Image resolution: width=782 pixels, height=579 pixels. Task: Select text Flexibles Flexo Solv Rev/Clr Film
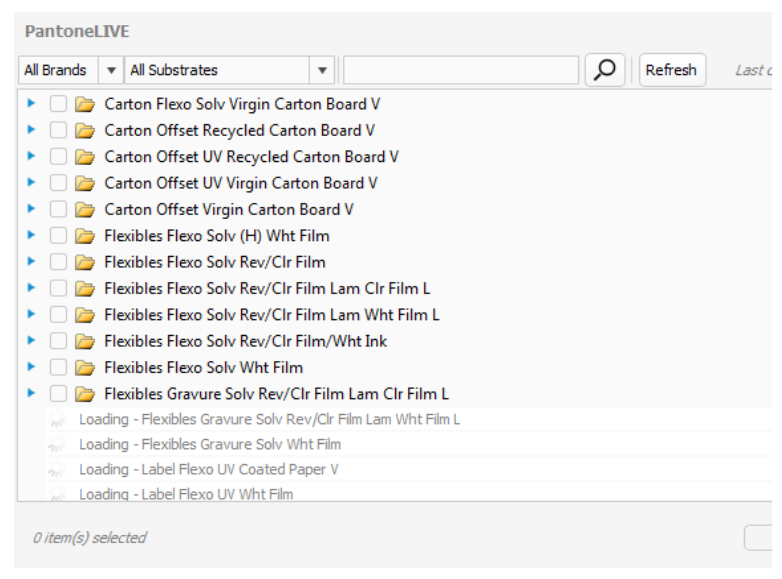(x=215, y=262)
